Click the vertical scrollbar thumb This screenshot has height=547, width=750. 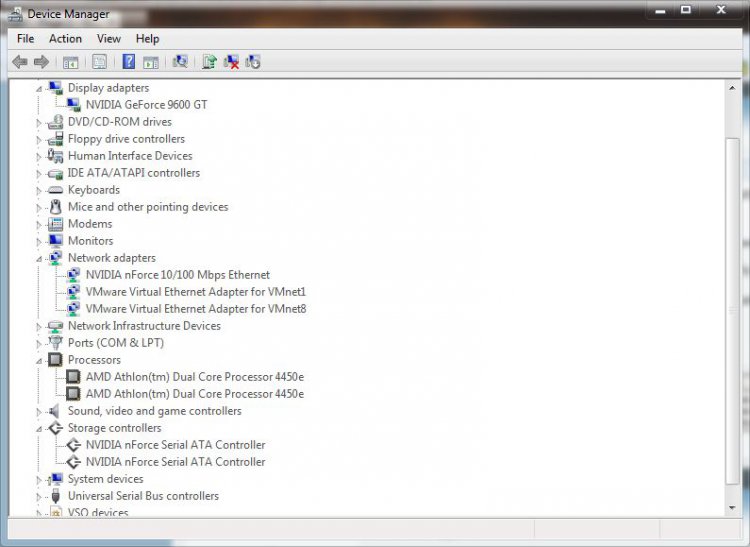point(732,311)
